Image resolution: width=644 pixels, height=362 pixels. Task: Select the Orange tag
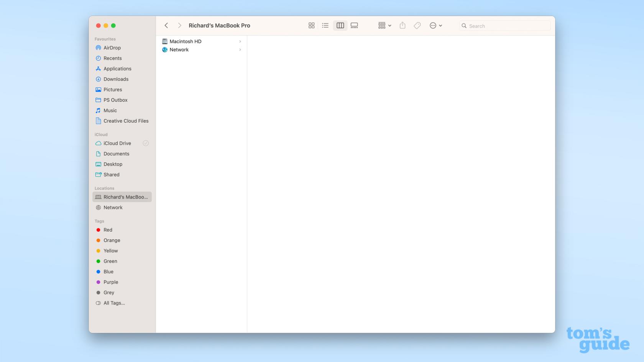click(x=122, y=240)
